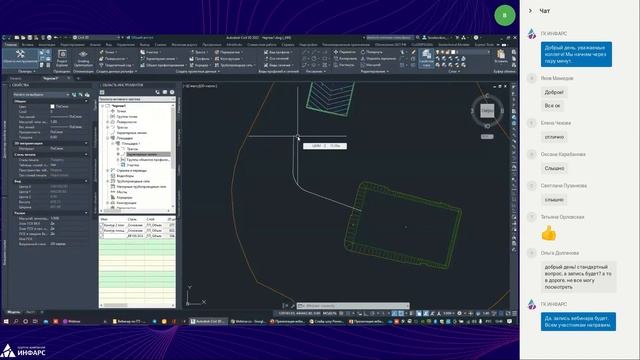Switch to the Чертеж1 drawing file tab
Screen dimensions: 640x360
tap(51, 78)
